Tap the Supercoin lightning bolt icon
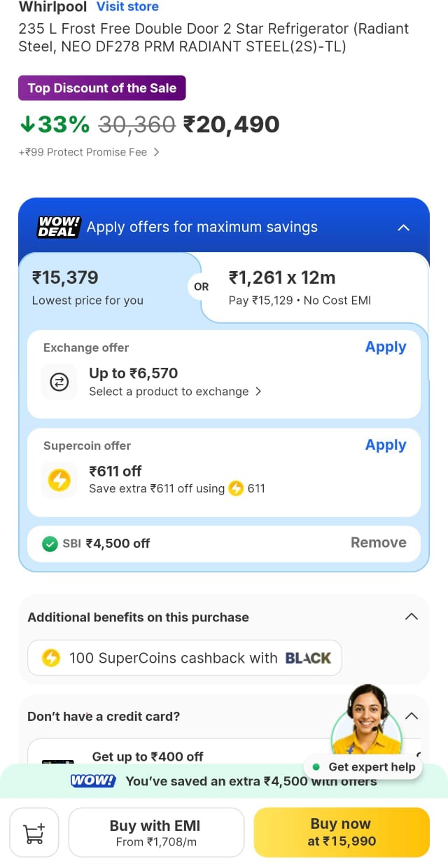 click(59, 480)
